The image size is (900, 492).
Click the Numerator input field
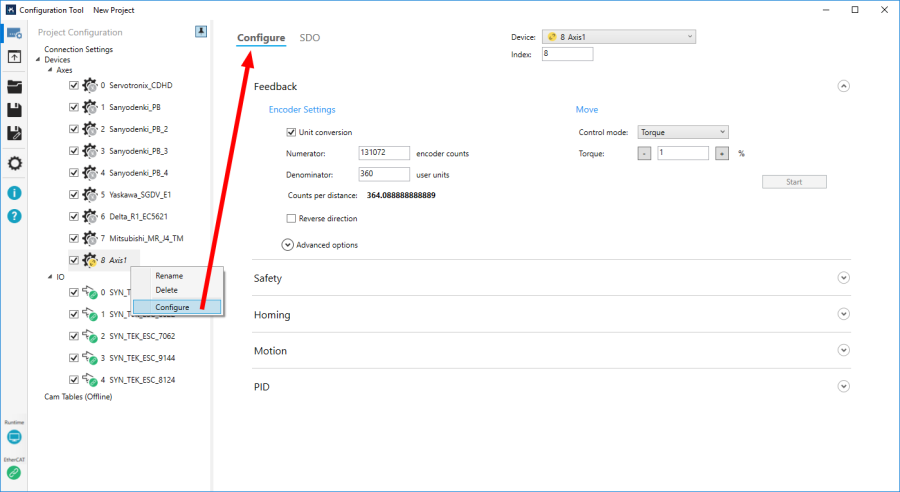tap(384, 153)
